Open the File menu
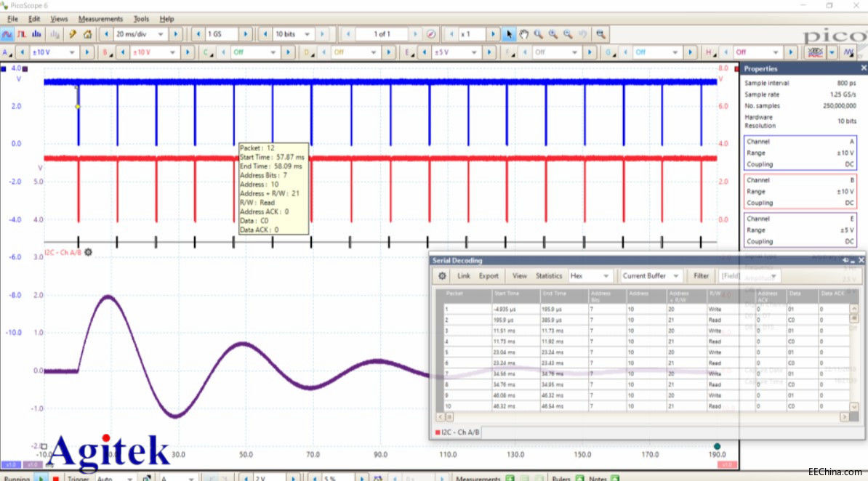Screen dimensions: 868x481 tap(12, 19)
